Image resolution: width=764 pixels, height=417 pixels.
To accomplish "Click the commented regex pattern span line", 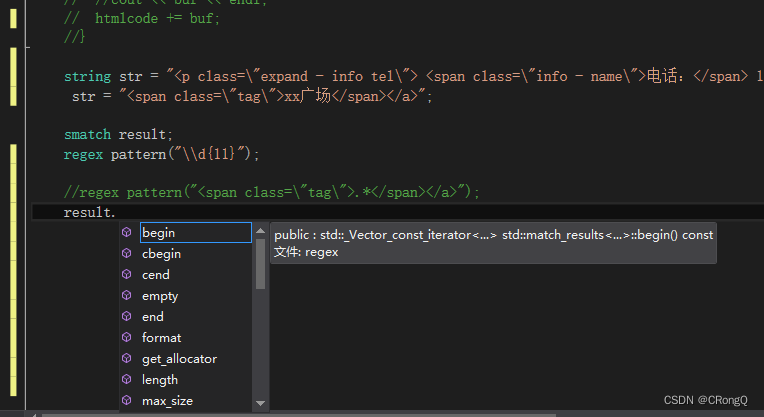I will click(x=271, y=192).
